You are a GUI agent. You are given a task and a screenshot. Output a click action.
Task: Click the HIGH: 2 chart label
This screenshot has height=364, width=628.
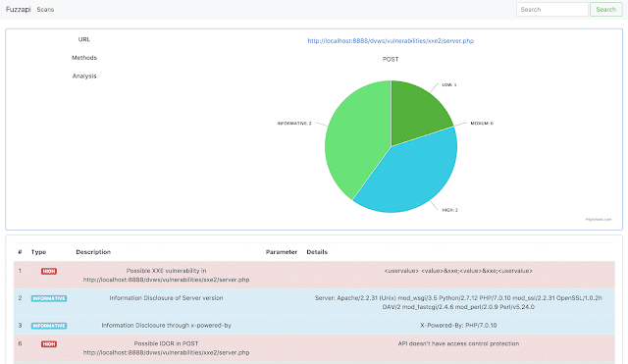(449, 210)
